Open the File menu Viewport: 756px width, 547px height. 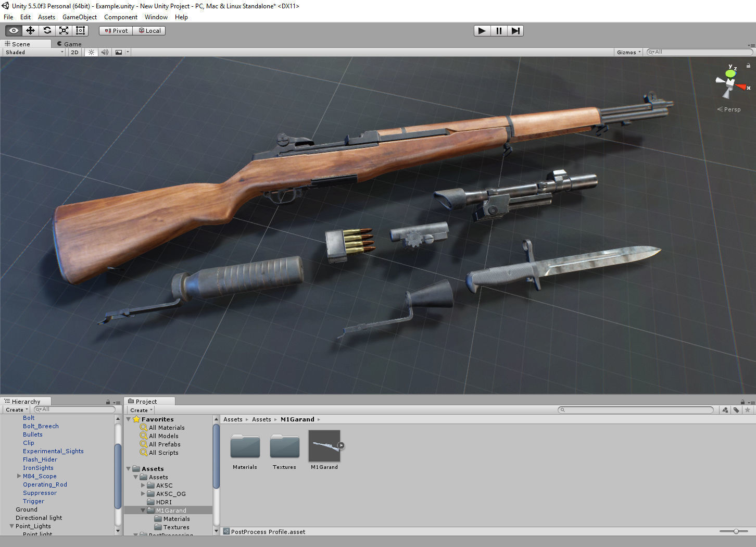pos(8,17)
